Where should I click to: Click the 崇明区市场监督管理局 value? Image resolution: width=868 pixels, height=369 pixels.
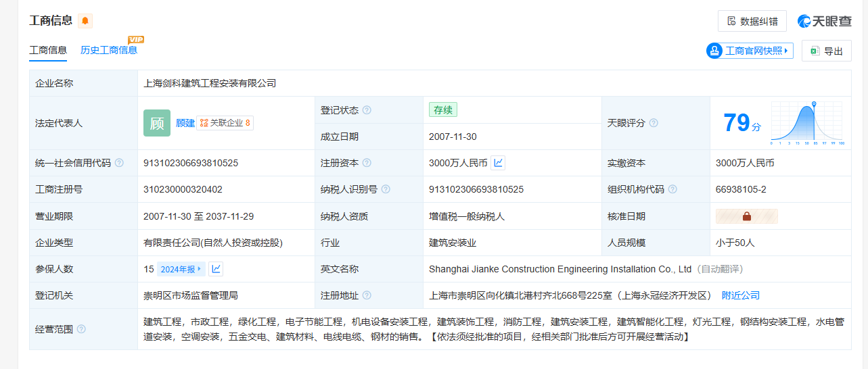click(191, 295)
